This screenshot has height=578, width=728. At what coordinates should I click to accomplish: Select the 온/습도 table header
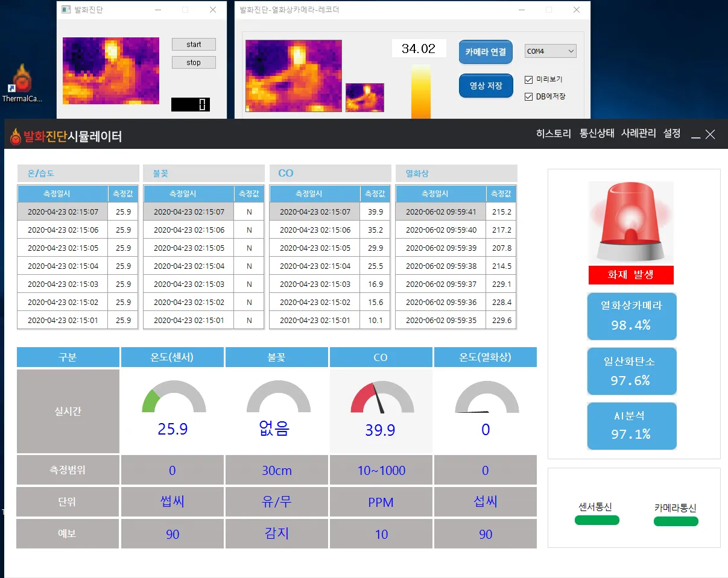coord(78,174)
